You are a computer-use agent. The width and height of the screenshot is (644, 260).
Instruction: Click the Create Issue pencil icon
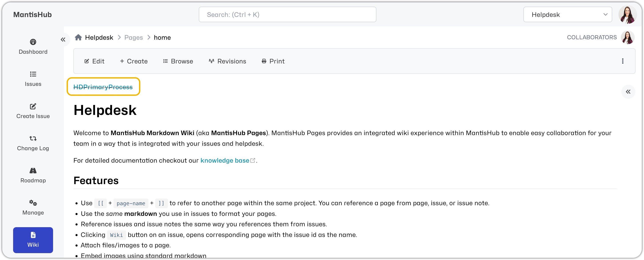[x=33, y=106]
